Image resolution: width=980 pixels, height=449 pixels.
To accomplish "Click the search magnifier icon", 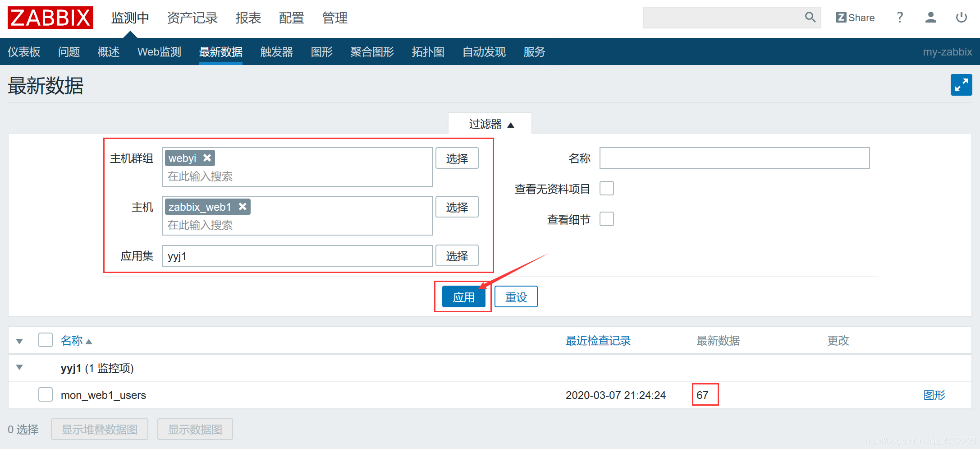I will pos(810,18).
